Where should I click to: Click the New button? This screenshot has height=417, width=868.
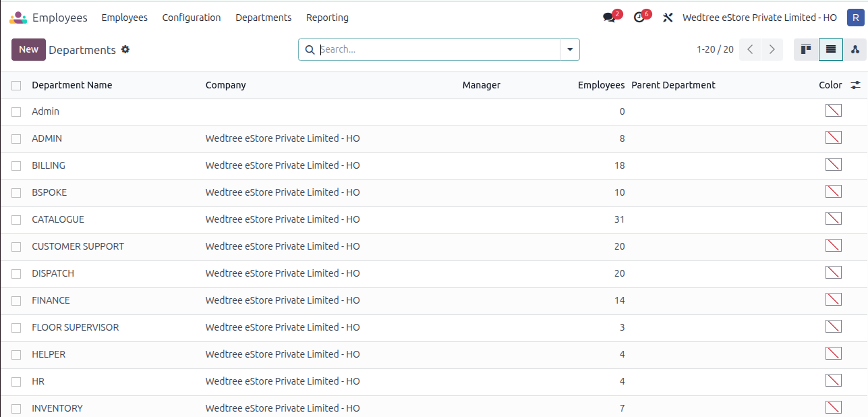point(28,49)
